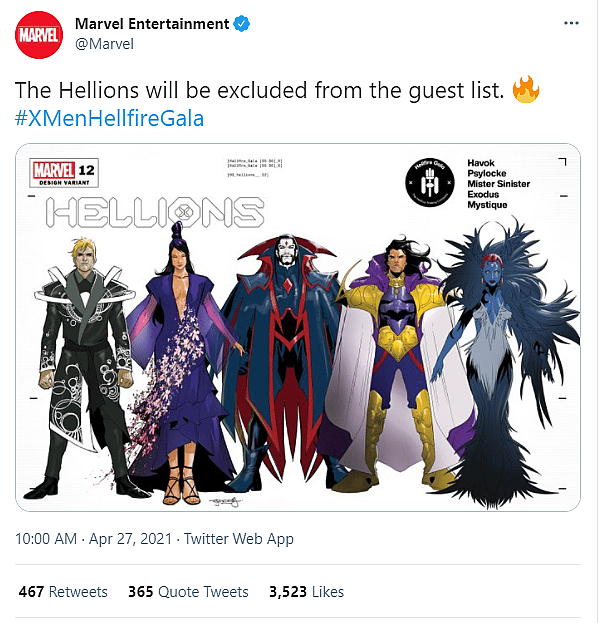The height and width of the screenshot is (623, 602).
Task: Open the #XMenHellfireGala hashtag
Action: [111, 119]
